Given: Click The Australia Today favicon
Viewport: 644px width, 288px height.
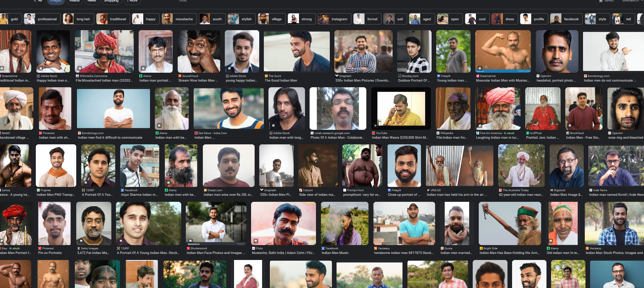Looking at the screenshot, I should click(x=500, y=190).
